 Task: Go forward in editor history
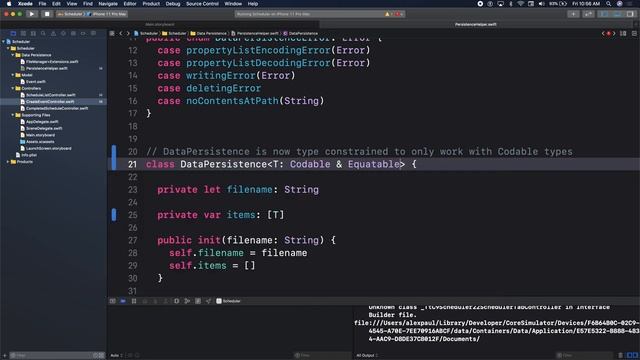point(128,33)
